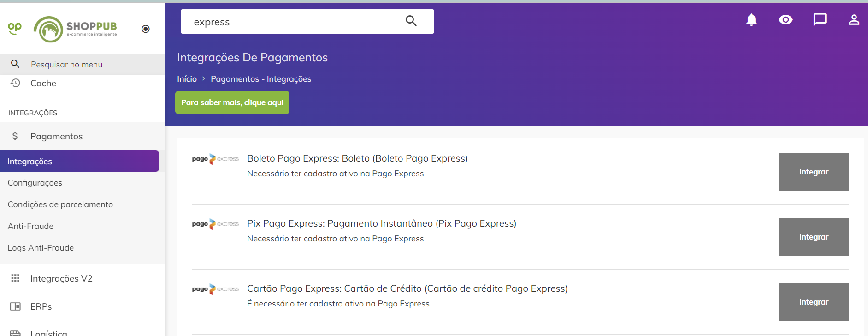The height and width of the screenshot is (336, 868).
Task: Toggle the eye visibility icon in header
Action: click(785, 20)
